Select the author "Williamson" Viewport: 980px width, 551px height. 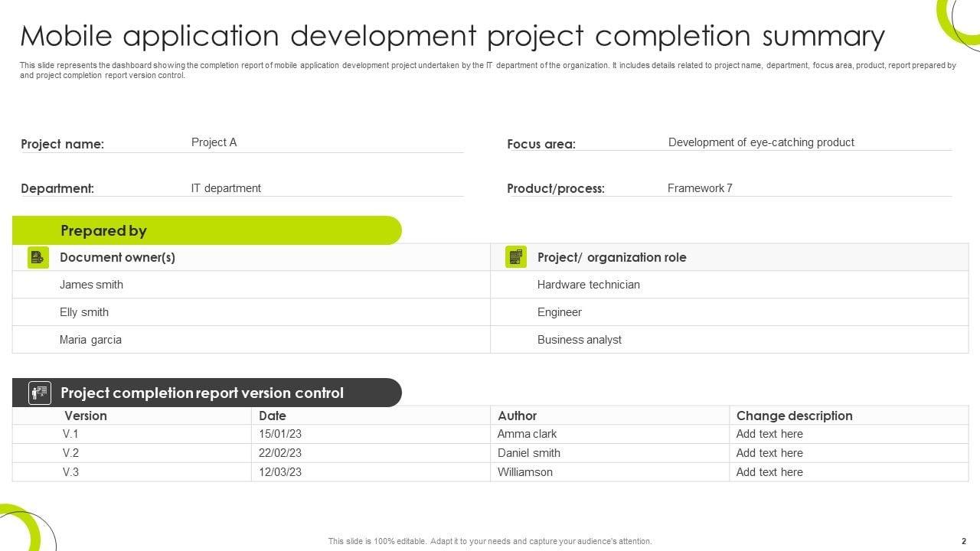(525, 472)
